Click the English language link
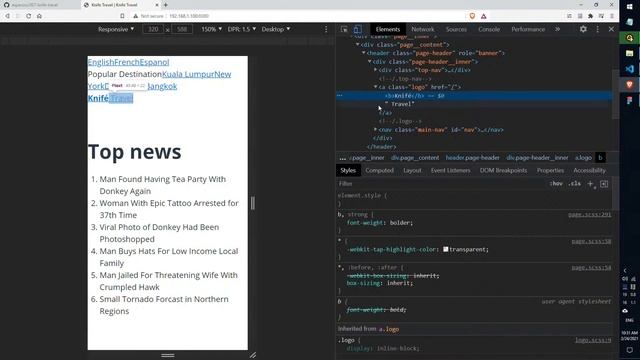The height and width of the screenshot is (360, 640). 101,62
